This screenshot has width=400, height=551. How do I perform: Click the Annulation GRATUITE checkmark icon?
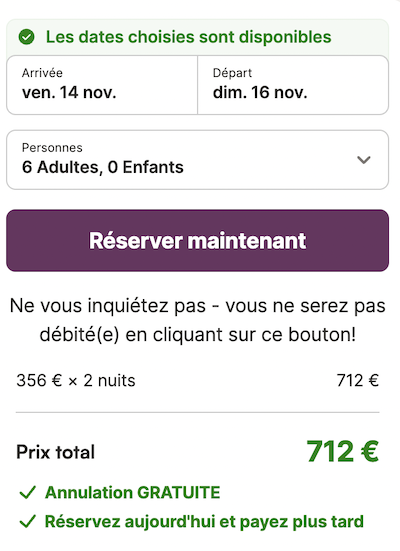tap(28, 492)
